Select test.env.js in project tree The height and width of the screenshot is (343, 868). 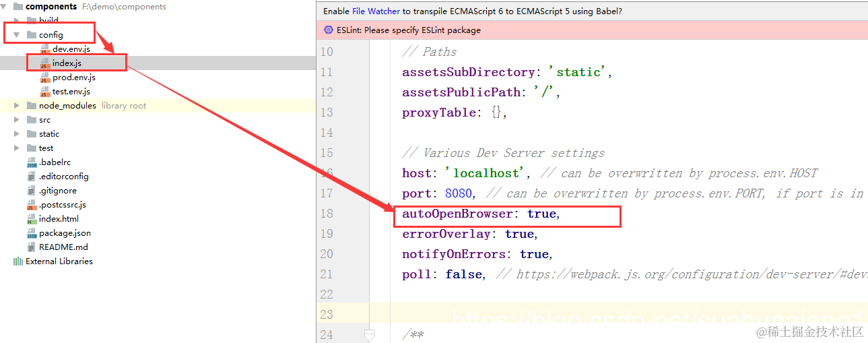pos(71,92)
